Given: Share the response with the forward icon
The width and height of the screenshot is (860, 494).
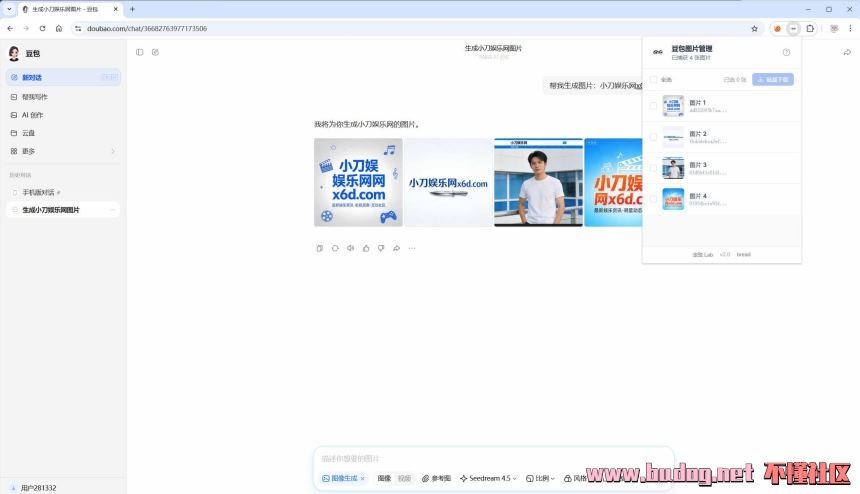Looking at the screenshot, I should 397,248.
